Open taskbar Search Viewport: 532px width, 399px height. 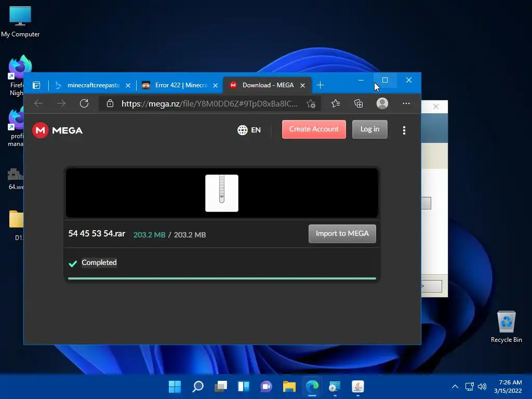click(x=198, y=387)
